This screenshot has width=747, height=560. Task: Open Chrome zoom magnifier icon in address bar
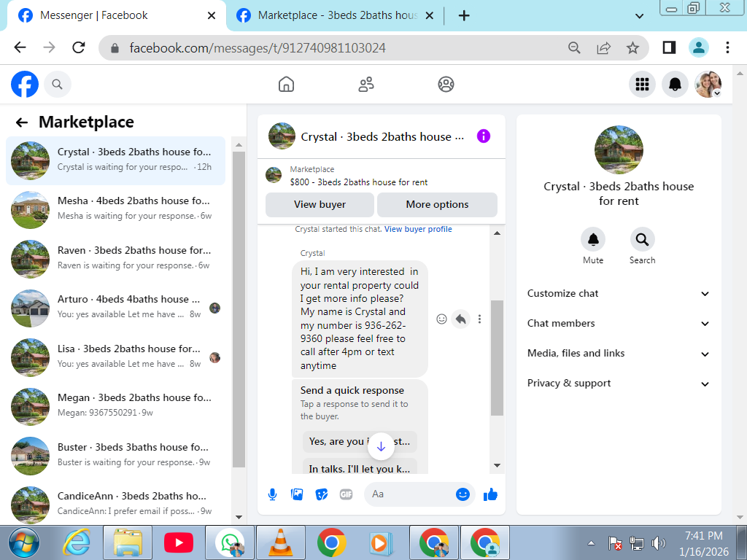click(x=575, y=47)
